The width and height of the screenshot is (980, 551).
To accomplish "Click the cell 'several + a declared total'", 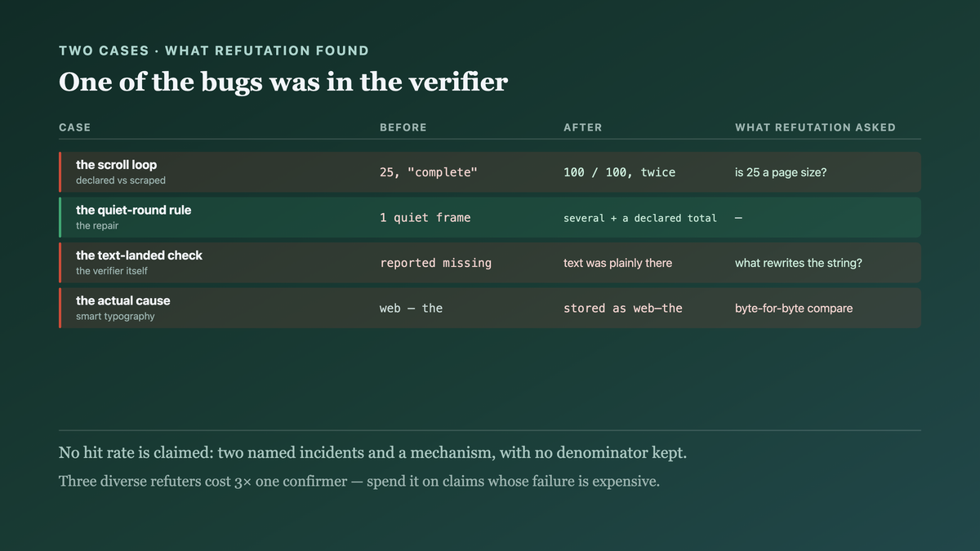I will click(640, 218).
